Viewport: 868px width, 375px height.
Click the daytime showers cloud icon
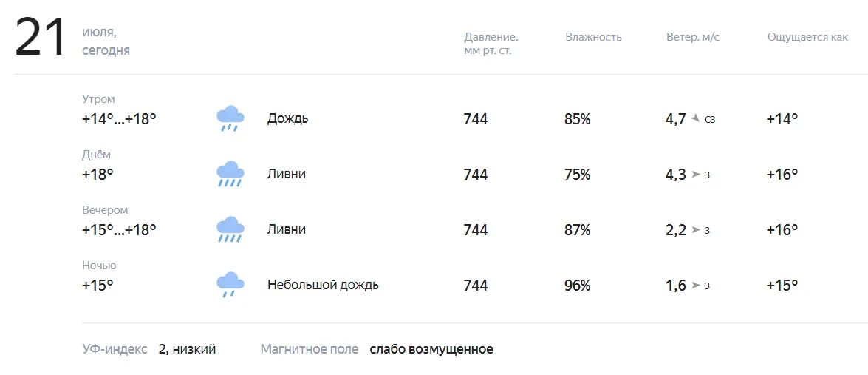230,174
